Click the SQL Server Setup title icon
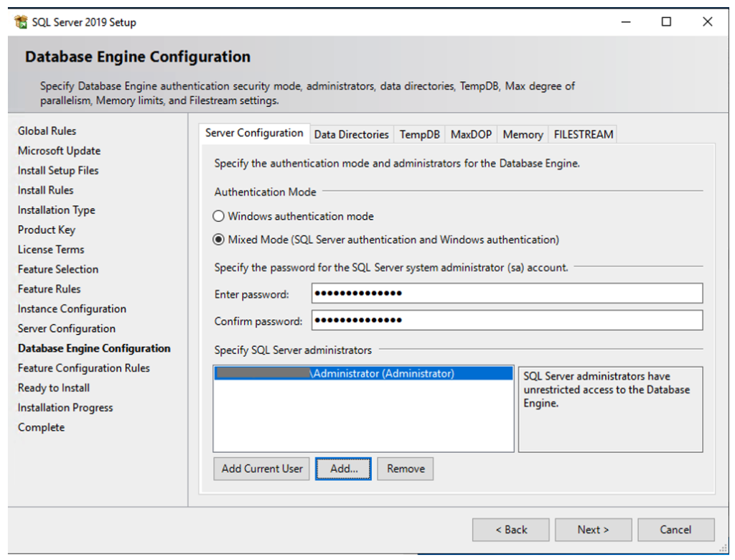The height and width of the screenshot is (560, 735). (x=21, y=22)
